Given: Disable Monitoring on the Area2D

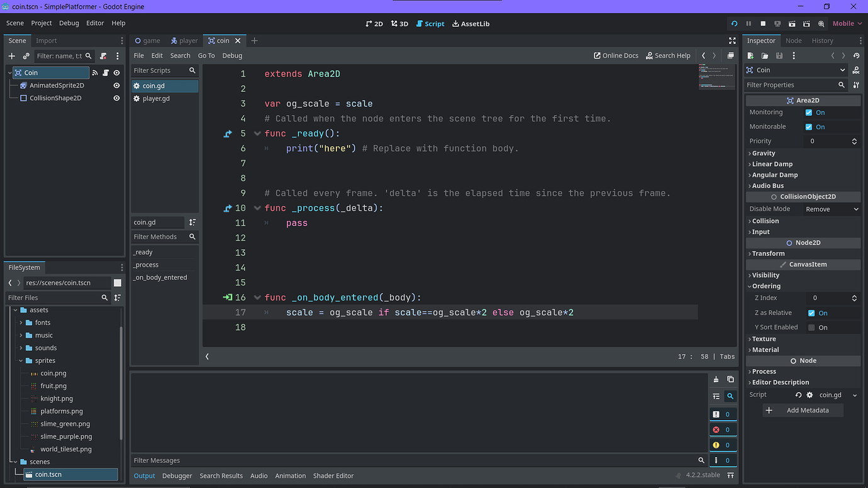Looking at the screenshot, I should point(808,112).
